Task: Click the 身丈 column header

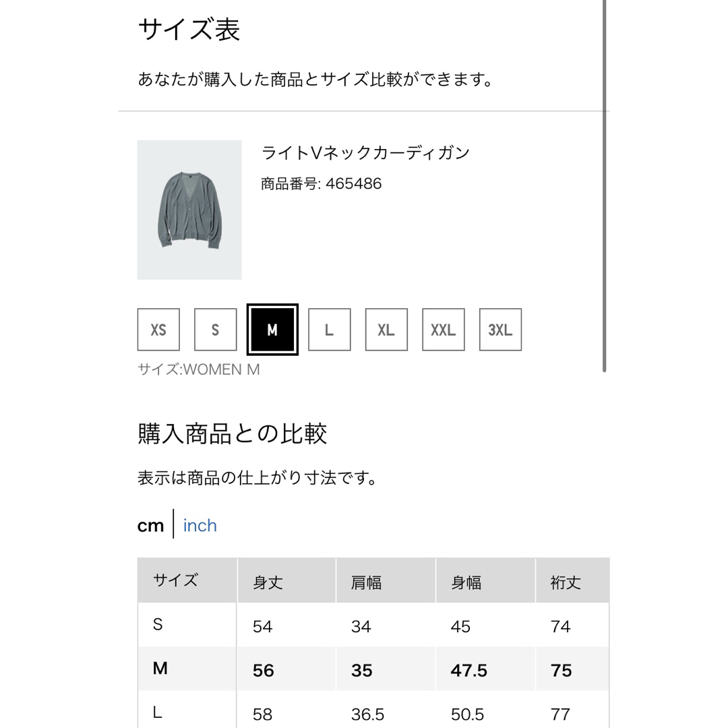Action: tap(286, 581)
